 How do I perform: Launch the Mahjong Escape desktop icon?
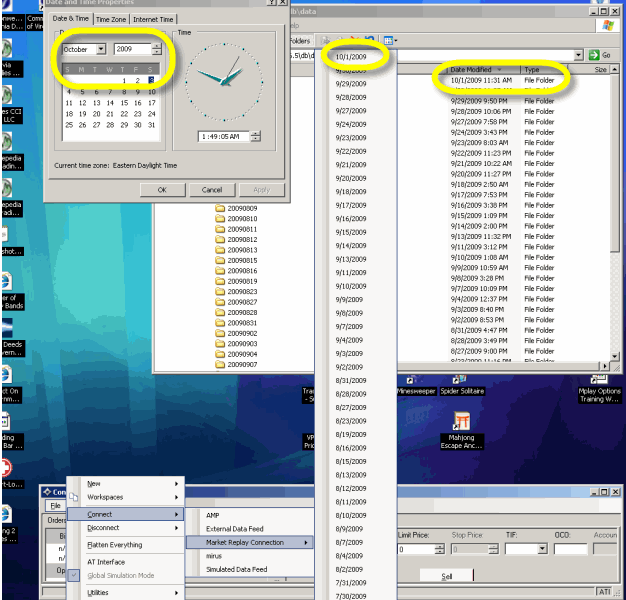point(462,431)
